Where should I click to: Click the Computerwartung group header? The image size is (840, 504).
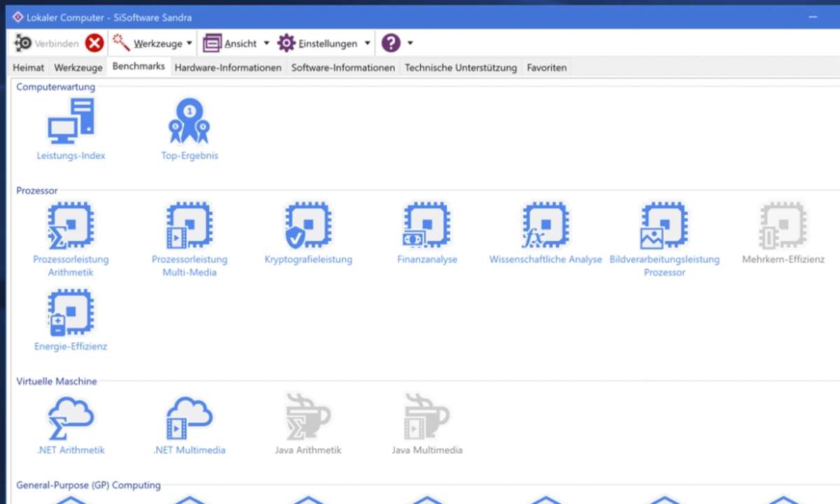[55, 87]
